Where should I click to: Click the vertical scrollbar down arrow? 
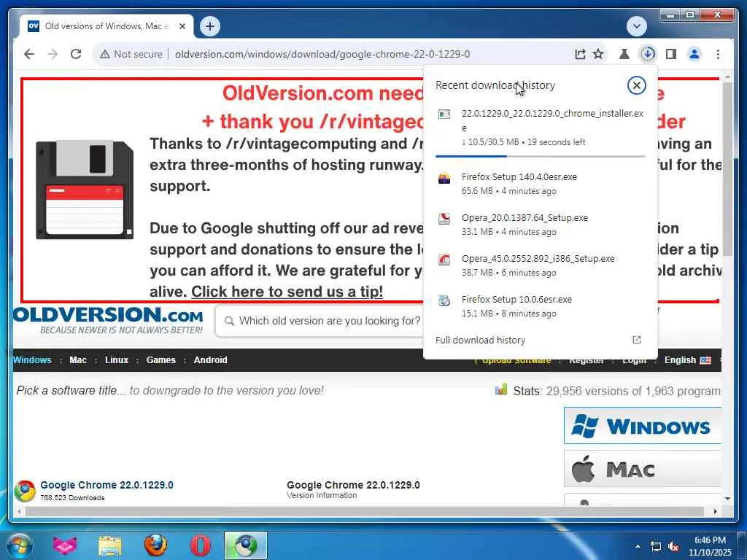tap(727, 499)
